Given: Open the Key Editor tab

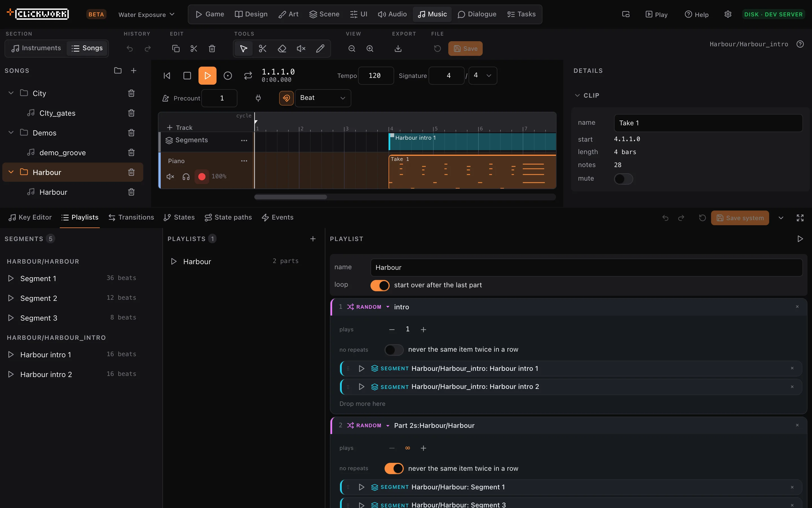Looking at the screenshot, I should (x=30, y=218).
